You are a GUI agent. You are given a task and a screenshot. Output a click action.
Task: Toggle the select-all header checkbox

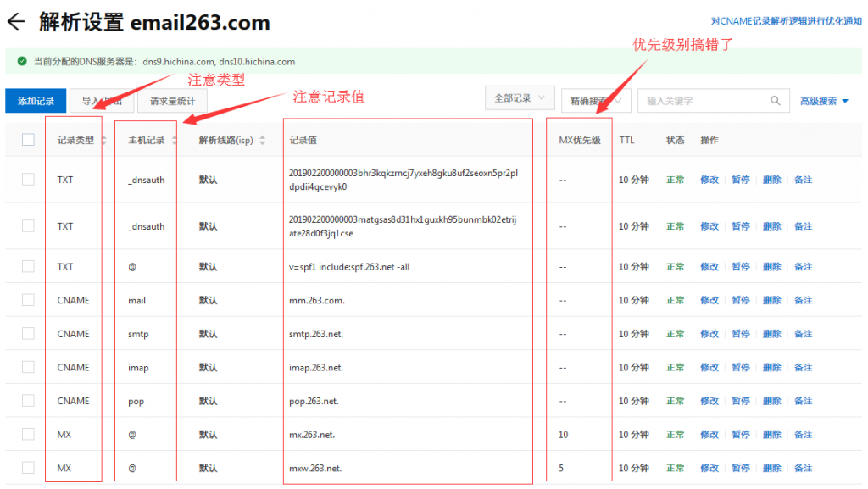click(28, 140)
